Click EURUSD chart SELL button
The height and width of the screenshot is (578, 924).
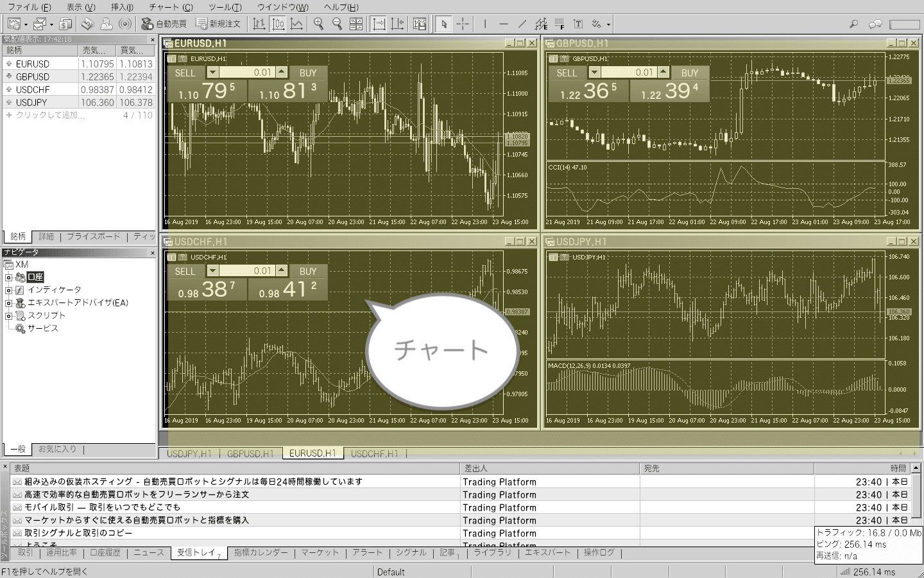(x=185, y=73)
